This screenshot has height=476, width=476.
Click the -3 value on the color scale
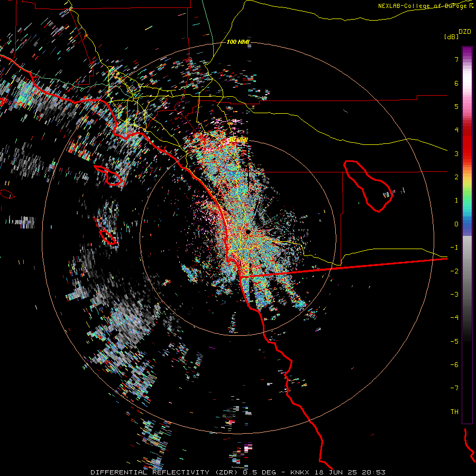(454, 295)
